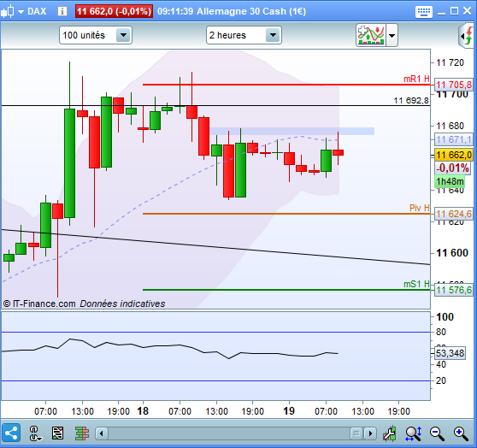Click the 11 692,8 horizontal line label
This screenshot has height=448, width=477.
(x=411, y=100)
